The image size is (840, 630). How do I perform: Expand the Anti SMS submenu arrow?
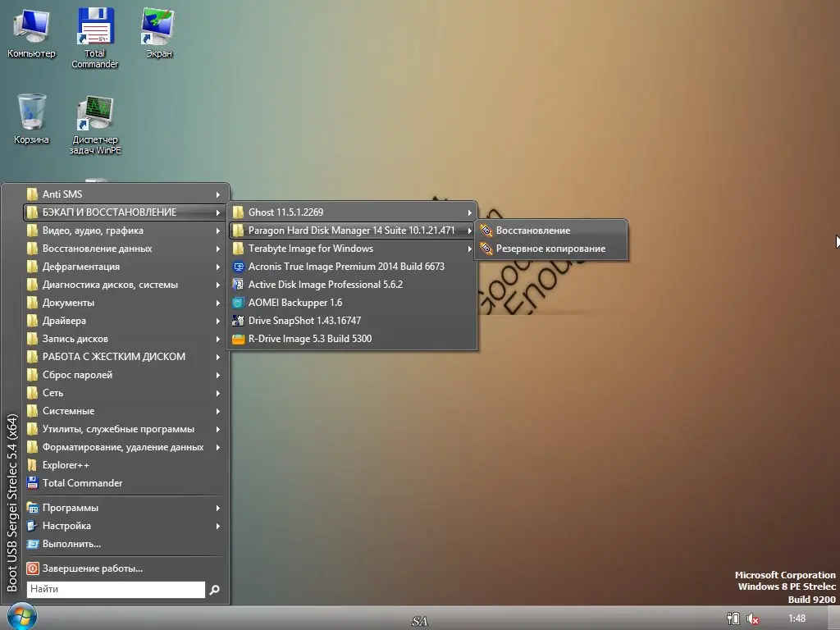218,194
